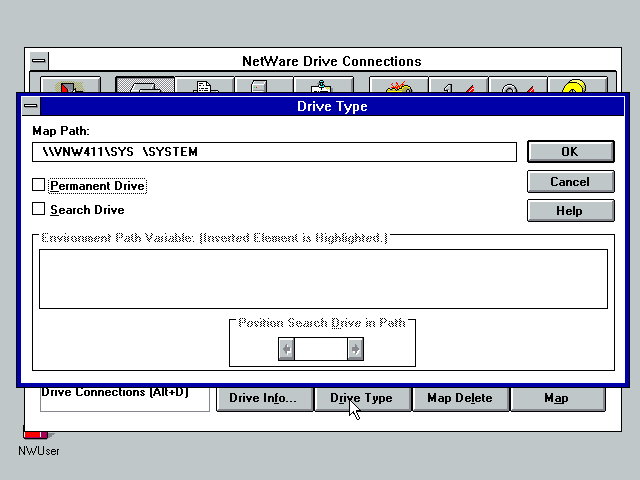Cancel the Drive Type dialog
This screenshot has height=480, width=640.
[571, 182]
